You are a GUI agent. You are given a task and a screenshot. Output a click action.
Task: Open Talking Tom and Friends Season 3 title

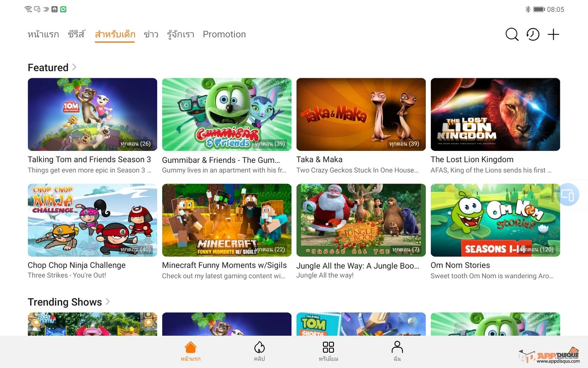click(89, 160)
